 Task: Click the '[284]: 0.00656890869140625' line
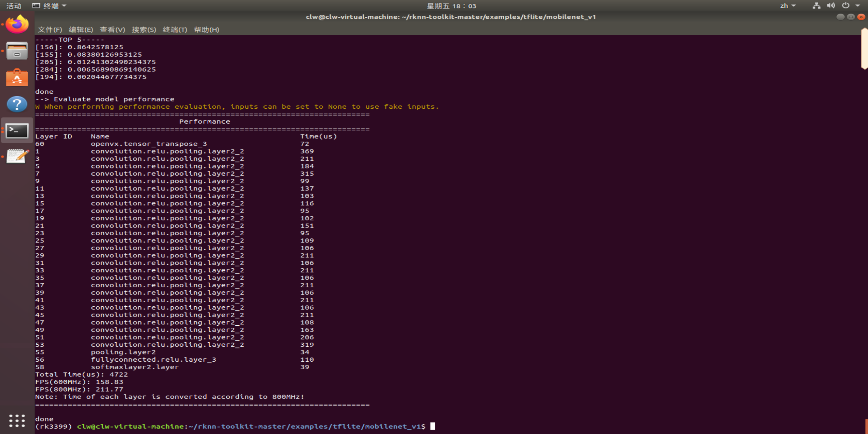click(x=96, y=70)
